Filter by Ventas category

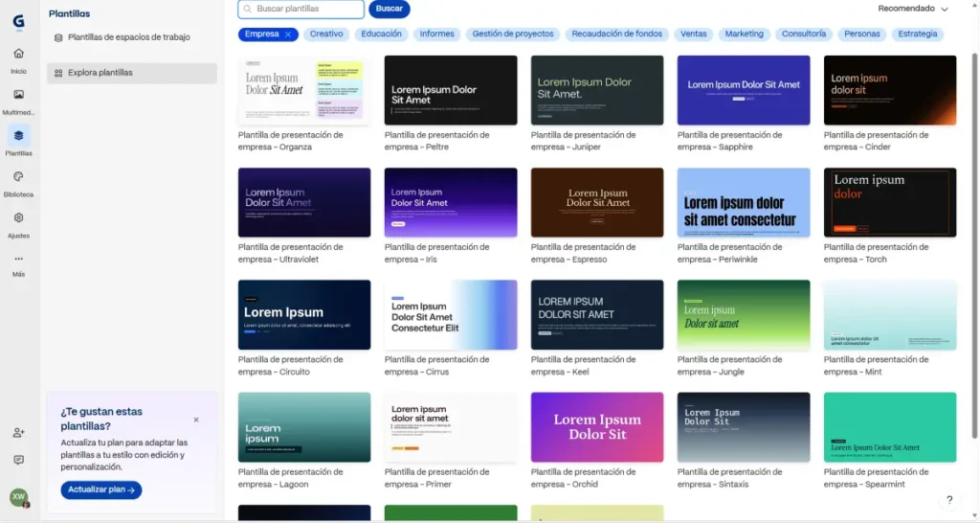coord(694,34)
